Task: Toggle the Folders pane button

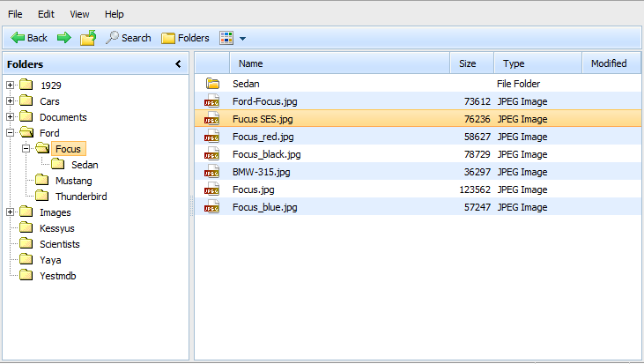Action: (x=185, y=38)
